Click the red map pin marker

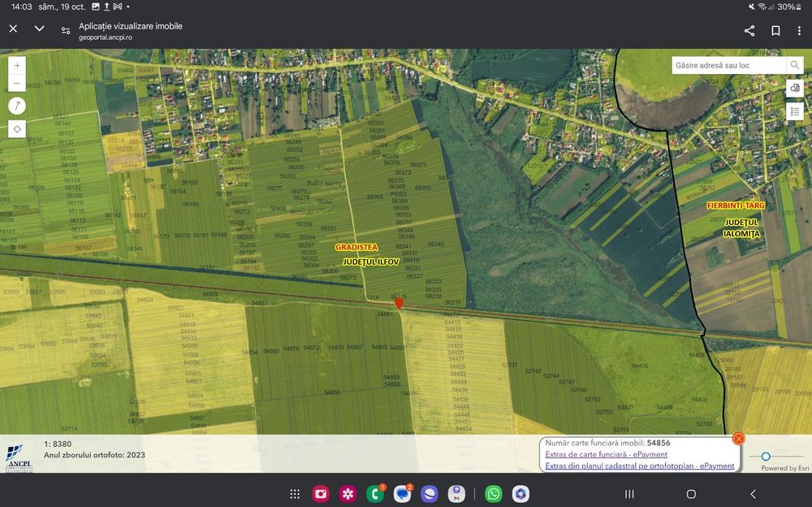click(x=399, y=303)
